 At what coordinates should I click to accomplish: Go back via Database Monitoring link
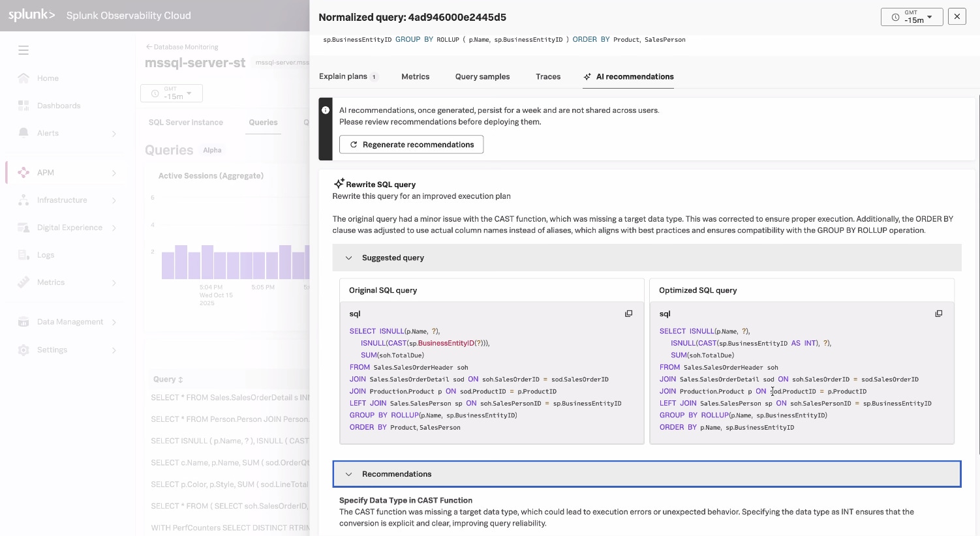(182, 47)
